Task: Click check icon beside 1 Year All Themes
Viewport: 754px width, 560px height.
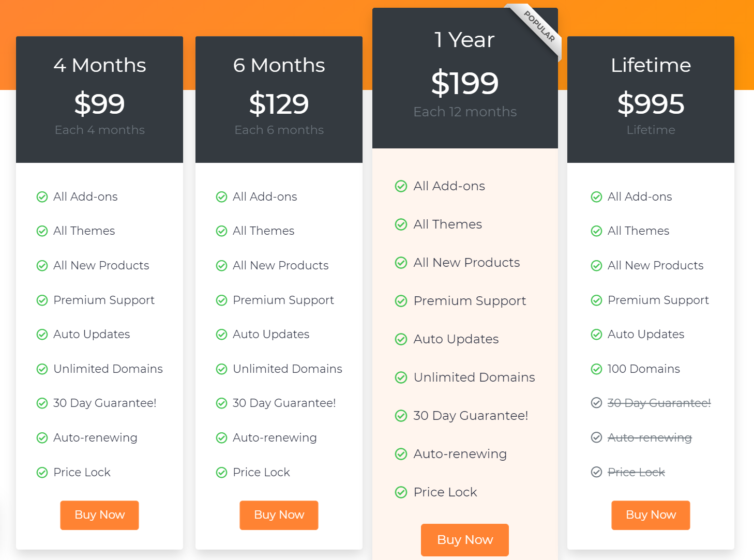Action: pos(401,224)
